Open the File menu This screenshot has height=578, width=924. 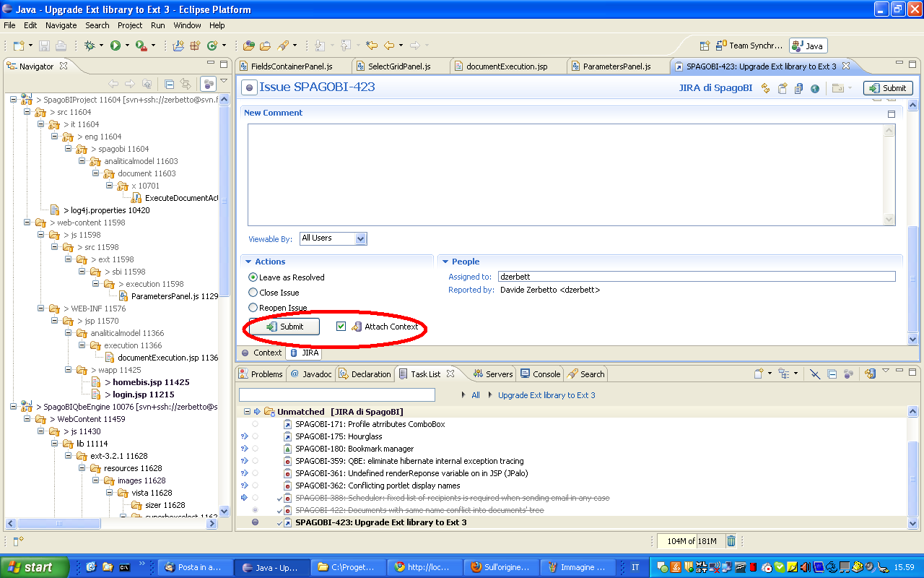tap(9, 25)
